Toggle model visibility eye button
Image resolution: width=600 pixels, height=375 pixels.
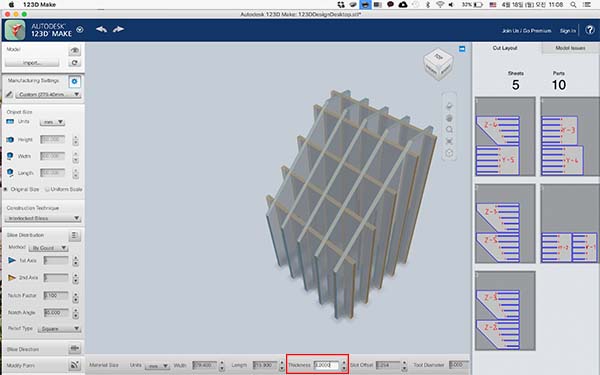pos(74,50)
